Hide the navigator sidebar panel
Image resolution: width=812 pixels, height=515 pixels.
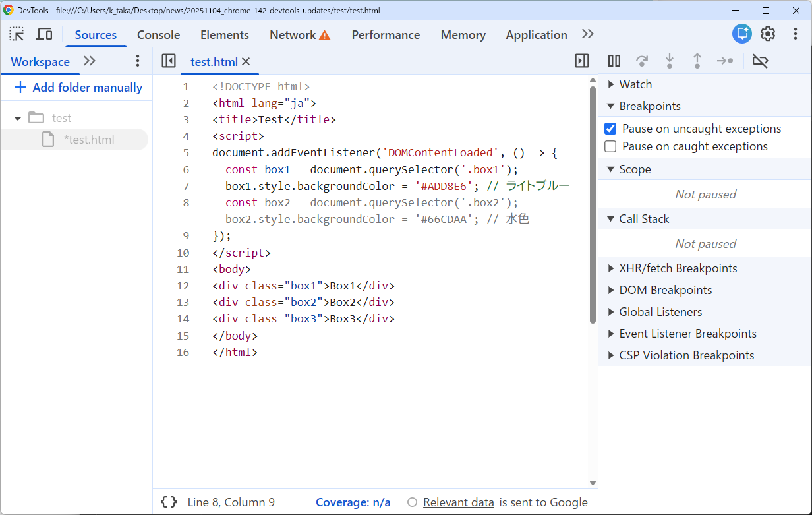pyautogui.click(x=169, y=61)
